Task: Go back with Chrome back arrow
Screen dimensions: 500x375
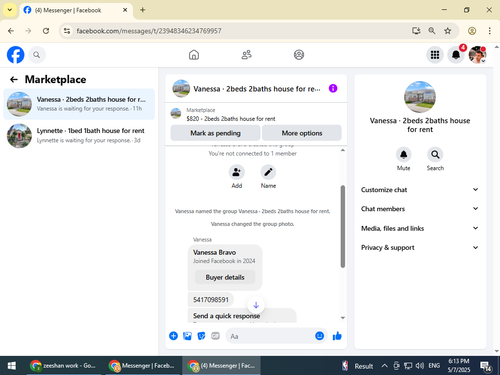Action: tap(11, 31)
